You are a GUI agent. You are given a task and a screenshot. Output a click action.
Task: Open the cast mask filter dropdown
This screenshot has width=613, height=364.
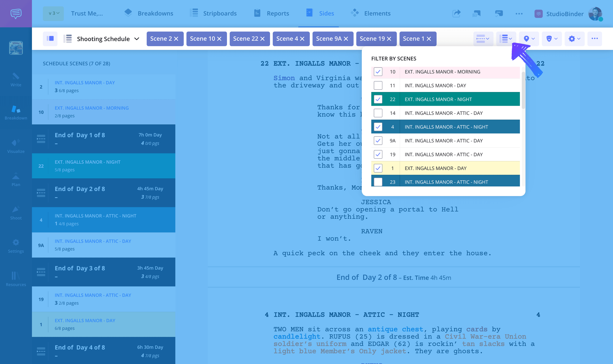pyautogui.click(x=552, y=38)
